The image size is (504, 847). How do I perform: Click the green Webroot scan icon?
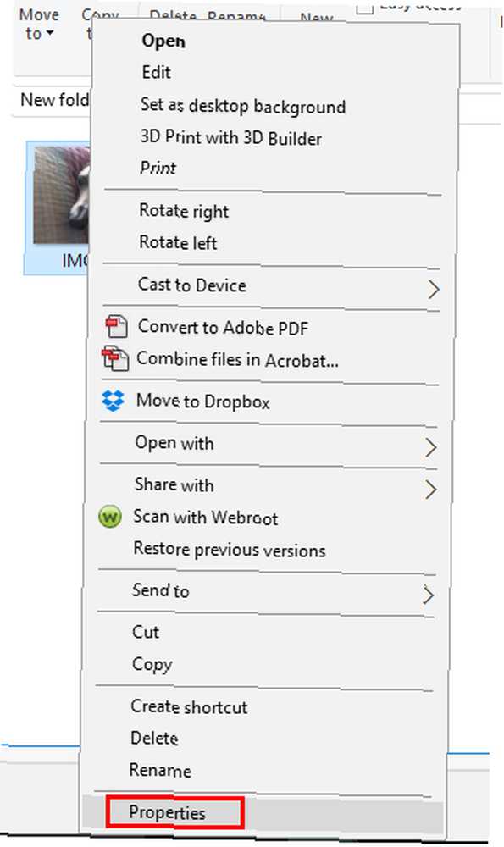[x=109, y=518]
